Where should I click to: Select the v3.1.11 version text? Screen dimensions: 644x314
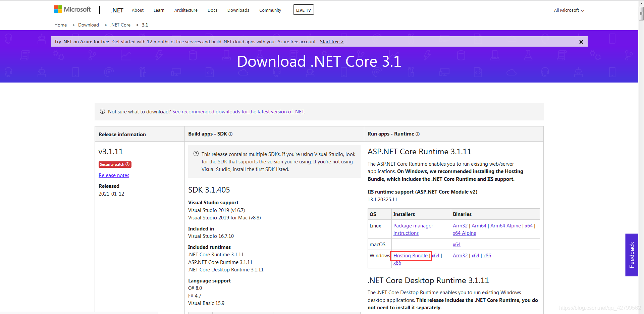pyautogui.click(x=111, y=152)
